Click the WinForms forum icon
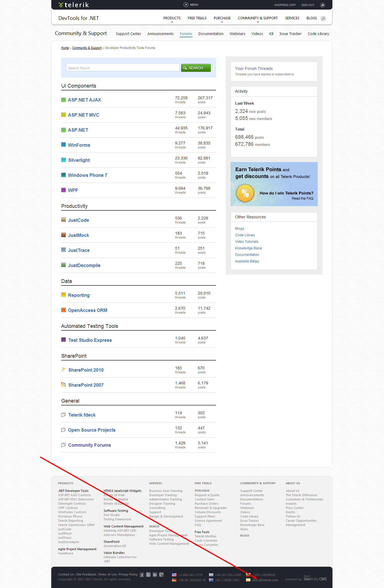This screenshot has width=384, height=588. click(x=63, y=145)
